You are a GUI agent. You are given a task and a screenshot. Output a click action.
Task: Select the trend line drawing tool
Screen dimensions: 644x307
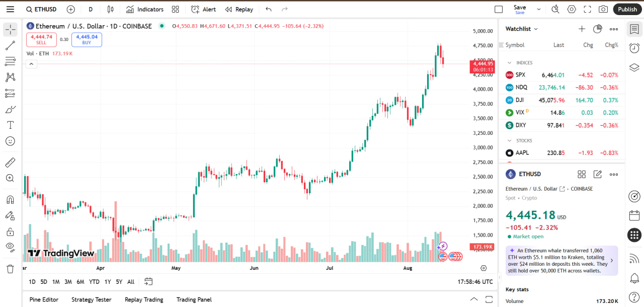point(10,46)
